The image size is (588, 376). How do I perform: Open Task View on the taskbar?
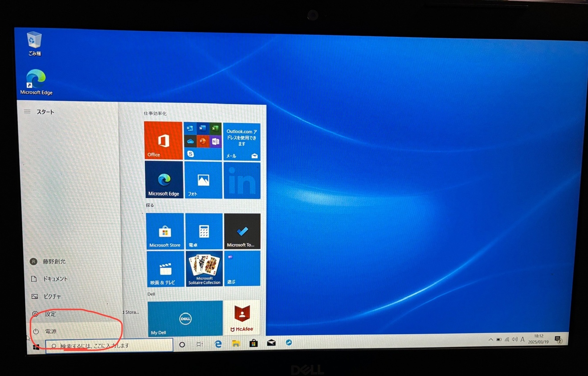[x=200, y=344]
